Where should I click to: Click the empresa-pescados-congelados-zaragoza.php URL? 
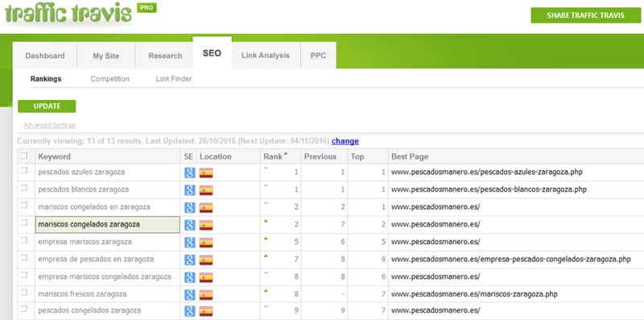[510, 259]
